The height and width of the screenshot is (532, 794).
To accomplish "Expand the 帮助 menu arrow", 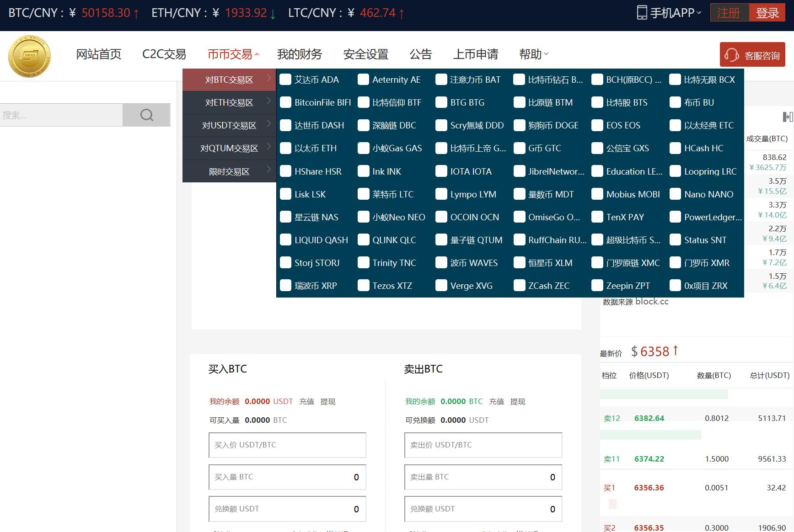I will (546, 54).
